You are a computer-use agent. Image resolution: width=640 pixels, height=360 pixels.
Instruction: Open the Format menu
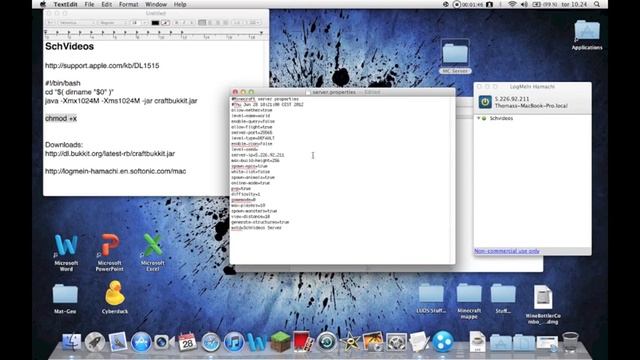[129, 4]
